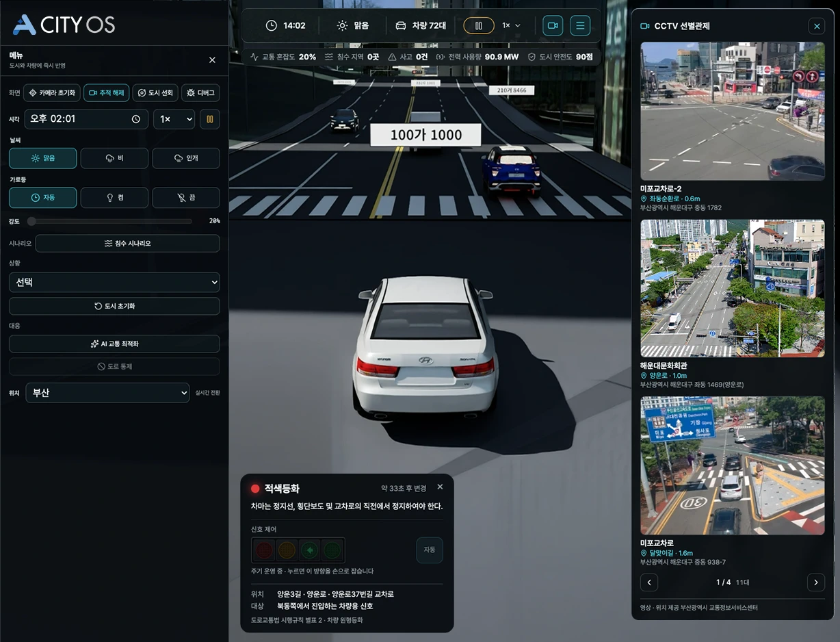The image size is (840, 642).
Task: Select the plain green signal light
Action: click(332, 550)
